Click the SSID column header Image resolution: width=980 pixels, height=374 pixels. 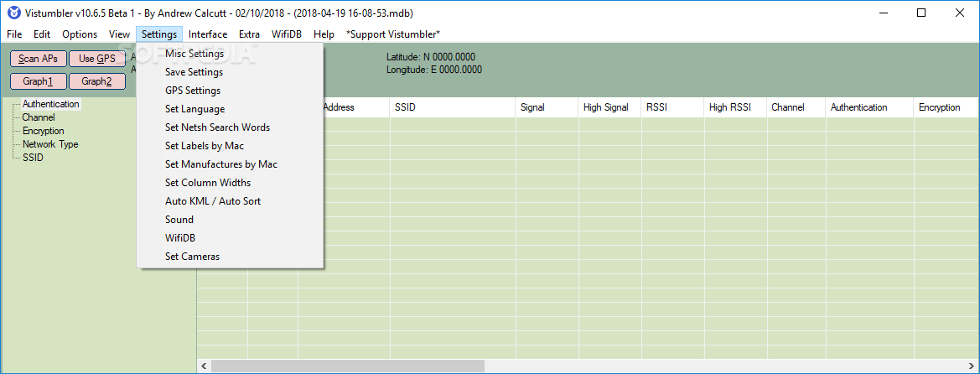(453, 107)
